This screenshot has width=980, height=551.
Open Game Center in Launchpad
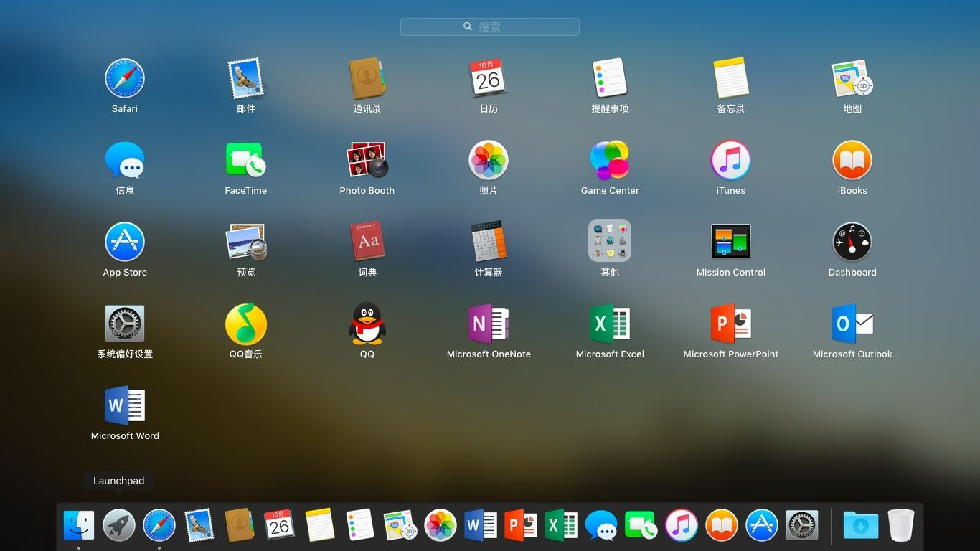[x=610, y=160]
